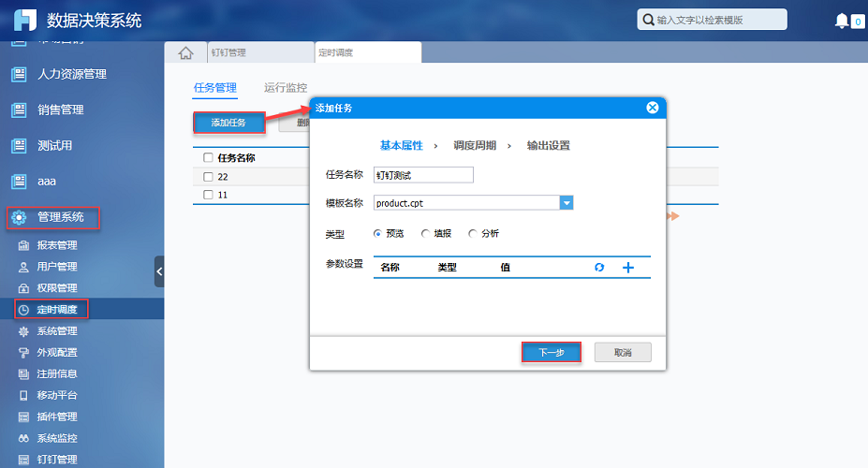This screenshot has width=868, height=468.
Task: Close the 添加任务 dialog
Action: (653, 108)
